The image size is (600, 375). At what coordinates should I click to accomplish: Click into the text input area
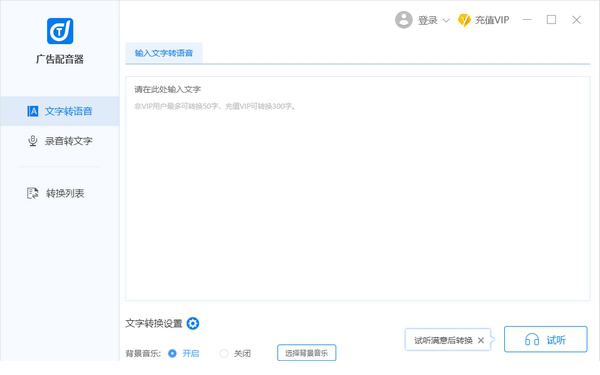[x=357, y=189]
